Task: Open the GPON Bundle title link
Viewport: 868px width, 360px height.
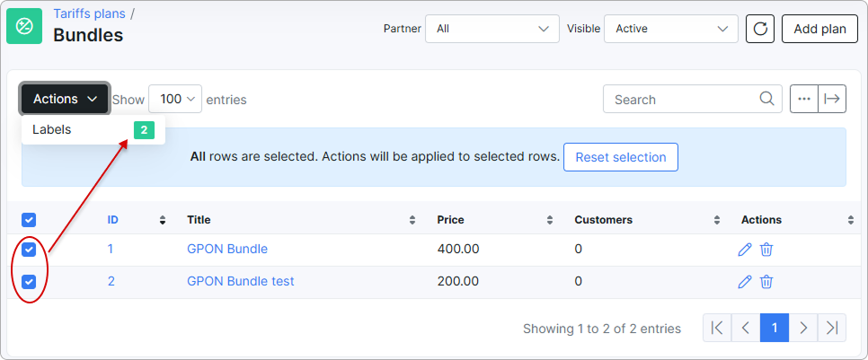Action: point(227,250)
